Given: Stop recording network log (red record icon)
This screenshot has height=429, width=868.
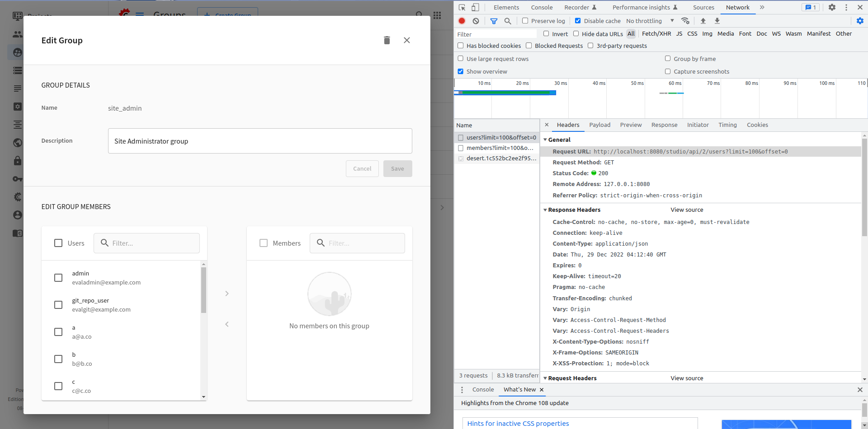Looking at the screenshot, I should click(x=462, y=21).
